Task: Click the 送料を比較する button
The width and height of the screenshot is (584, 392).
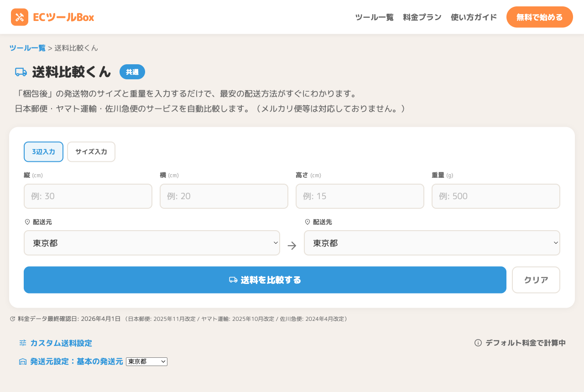Action: (x=265, y=280)
